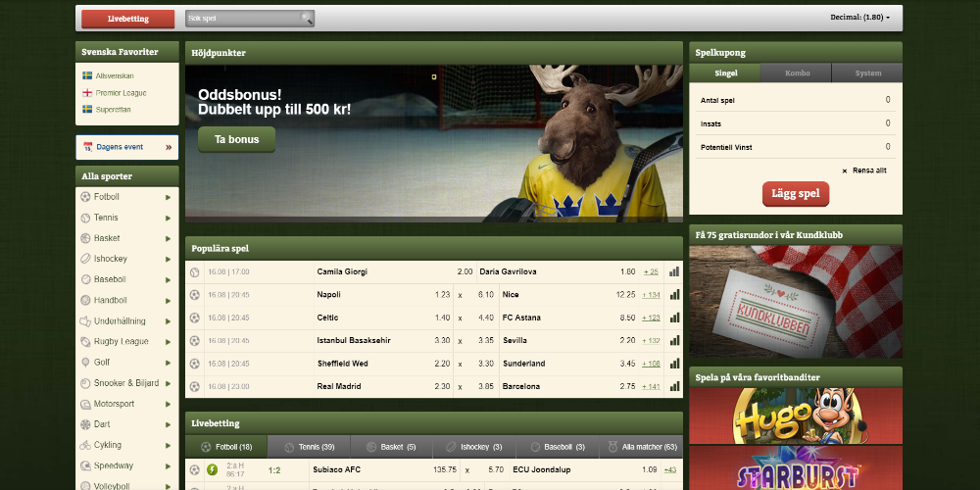Screen dimensions: 980x490
Task: Click the basketball icon beside Basket
Action: tap(85, 238)
